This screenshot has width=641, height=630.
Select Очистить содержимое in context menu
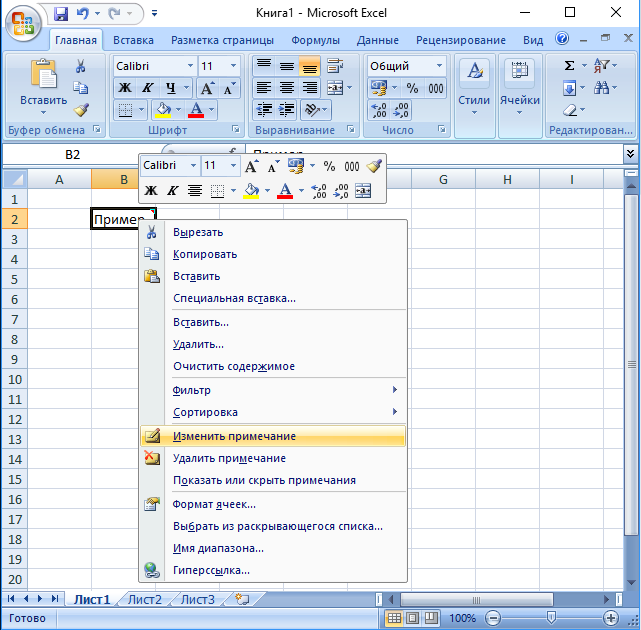click(273, 366)
